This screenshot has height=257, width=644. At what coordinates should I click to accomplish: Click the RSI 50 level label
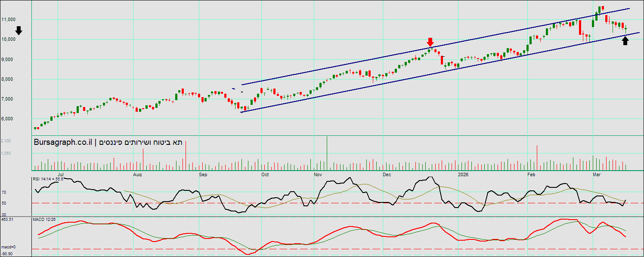pyautogui.click(x=4, y=203)
